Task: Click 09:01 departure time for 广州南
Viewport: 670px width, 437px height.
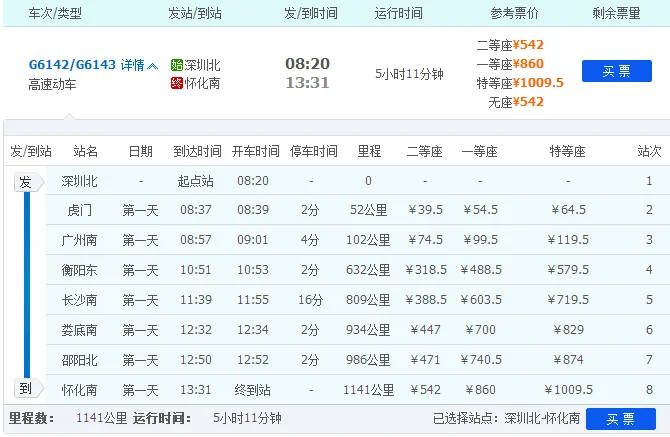Action: click(x=253, y=240)
